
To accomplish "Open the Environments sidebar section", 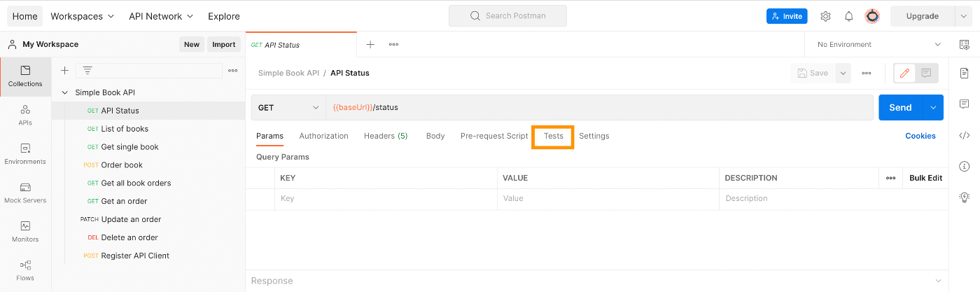I will pyautogui.click(x=25, y=154).
